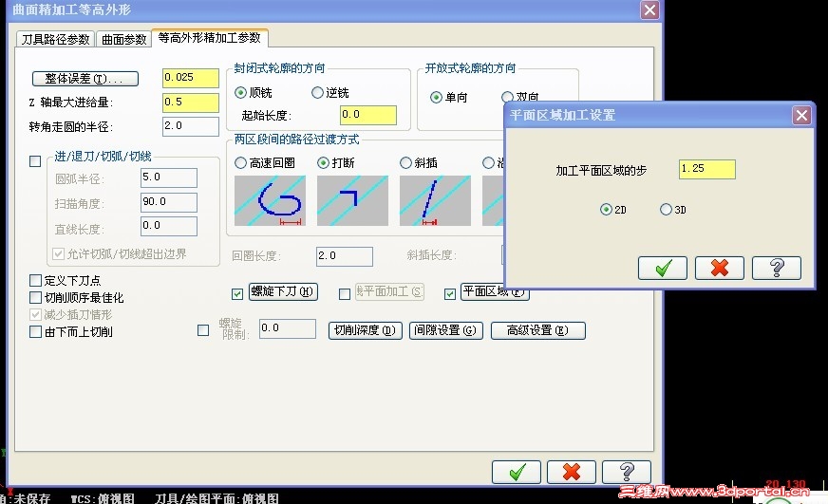This screenshot has height=504, width=828.
Task: Click the 平面区域 button
Action: 495,291
